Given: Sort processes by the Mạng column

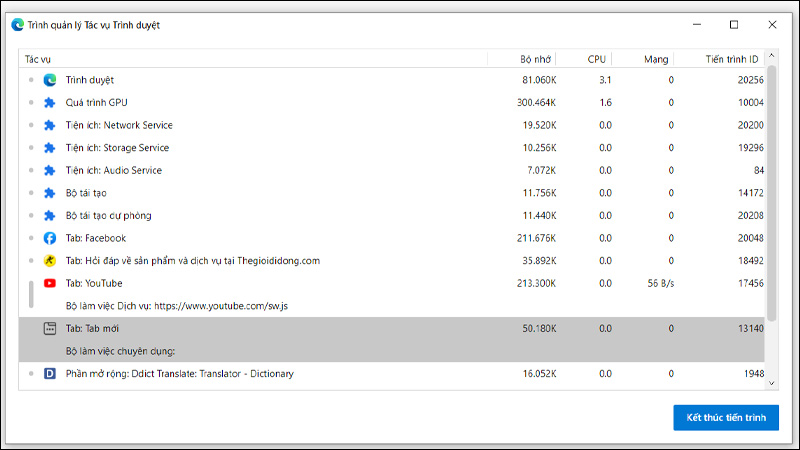Looking at the screenshot, I should point(643,59).
